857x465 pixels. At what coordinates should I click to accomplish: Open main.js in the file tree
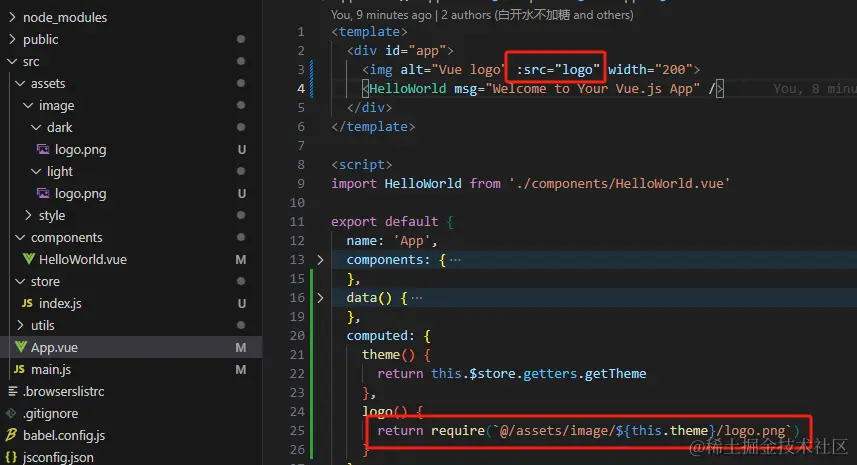pyautogui.click(x=51, y=369)
